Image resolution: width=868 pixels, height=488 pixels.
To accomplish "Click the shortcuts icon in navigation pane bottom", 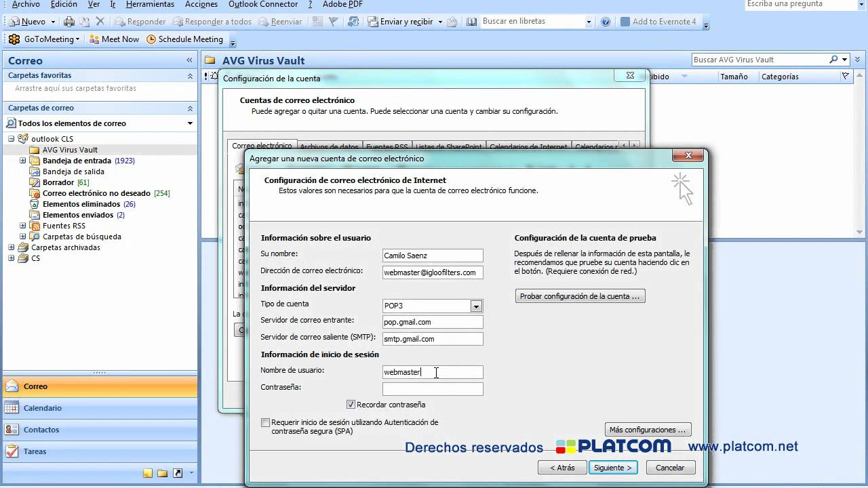I will click(178, 473).
